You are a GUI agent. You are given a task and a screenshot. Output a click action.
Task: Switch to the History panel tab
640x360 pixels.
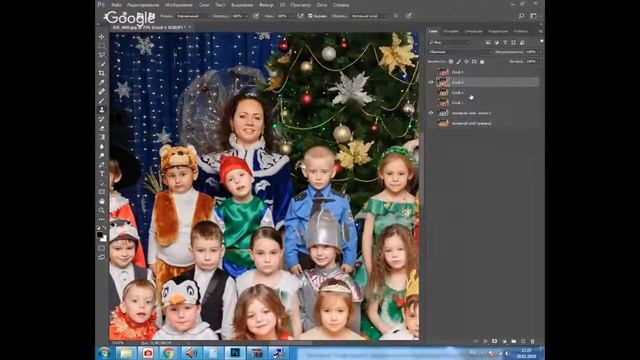point(451,31)
